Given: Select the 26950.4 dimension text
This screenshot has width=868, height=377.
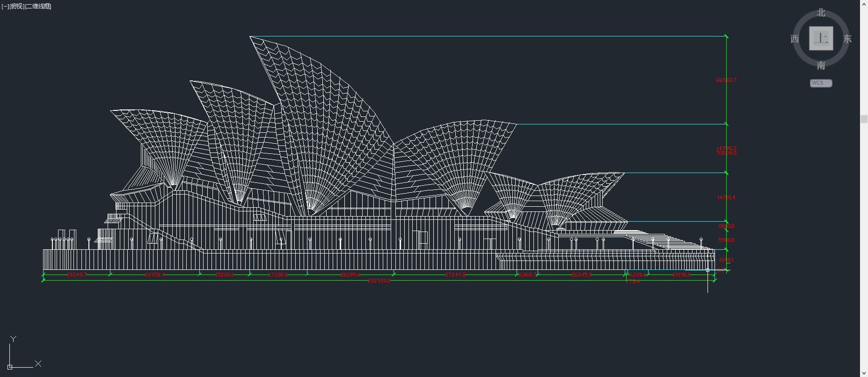Looking at the screenshot, I should 155,275.
